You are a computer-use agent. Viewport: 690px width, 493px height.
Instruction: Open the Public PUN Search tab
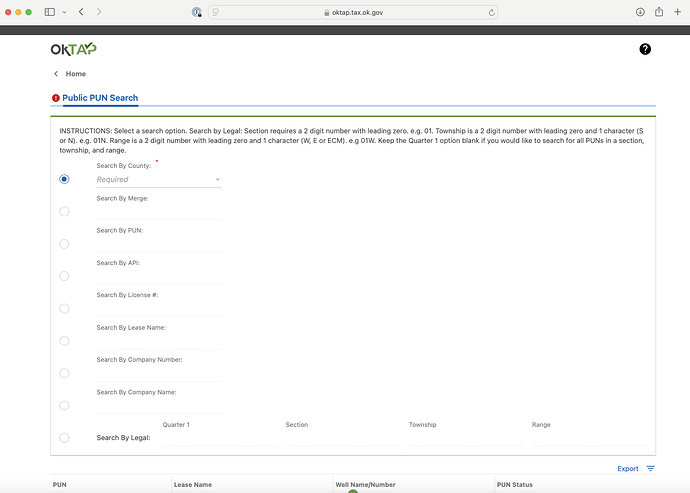100,98
